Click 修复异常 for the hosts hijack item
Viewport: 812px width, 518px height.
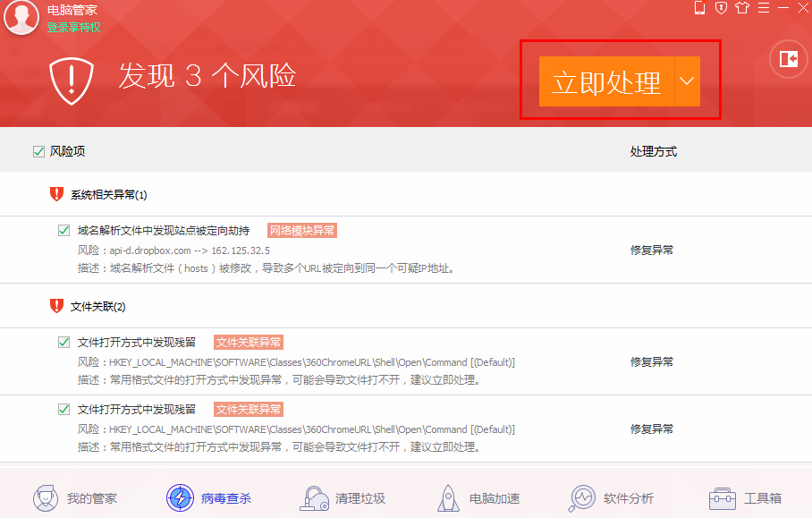[651, 251]
